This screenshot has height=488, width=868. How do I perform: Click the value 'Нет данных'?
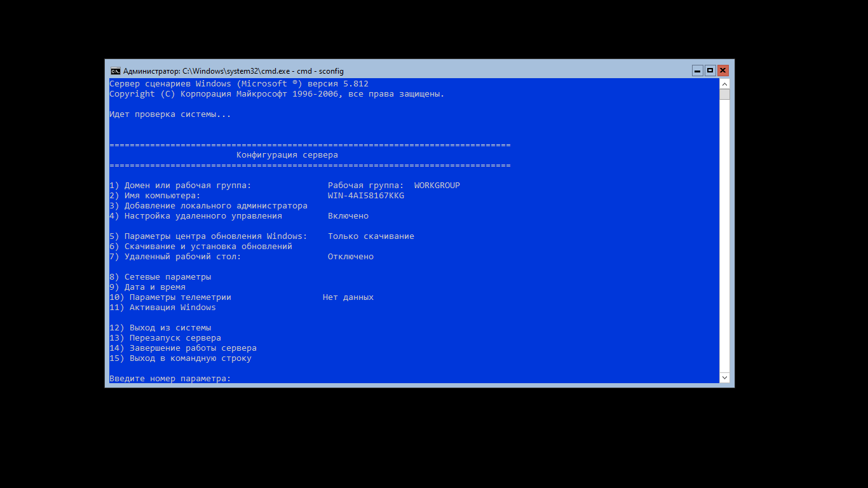pyautogui.click(x=348, y=297)
